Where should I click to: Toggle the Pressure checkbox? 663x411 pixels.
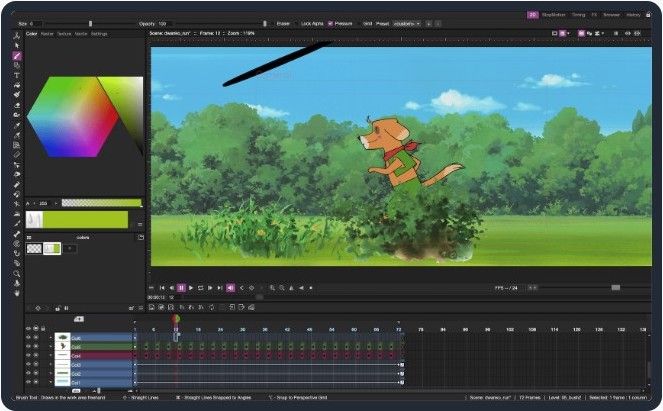(x=331, y=24)
